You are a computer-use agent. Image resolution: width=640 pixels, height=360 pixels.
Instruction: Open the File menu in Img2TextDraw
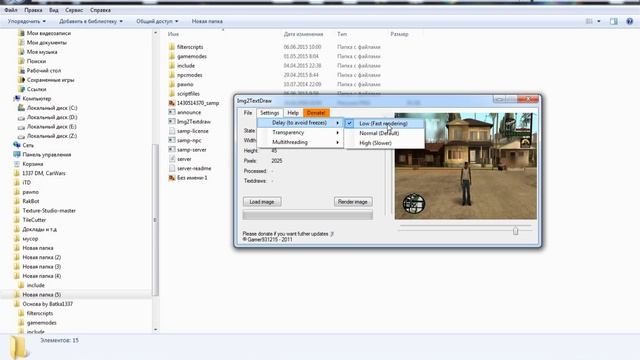pos(248,113)
